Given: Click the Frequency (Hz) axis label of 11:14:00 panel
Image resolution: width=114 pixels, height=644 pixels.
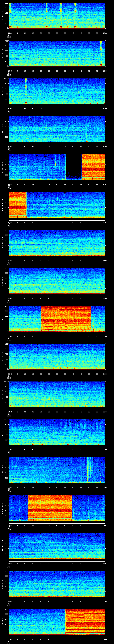Looking at the screenshot, I should point(3,16).
